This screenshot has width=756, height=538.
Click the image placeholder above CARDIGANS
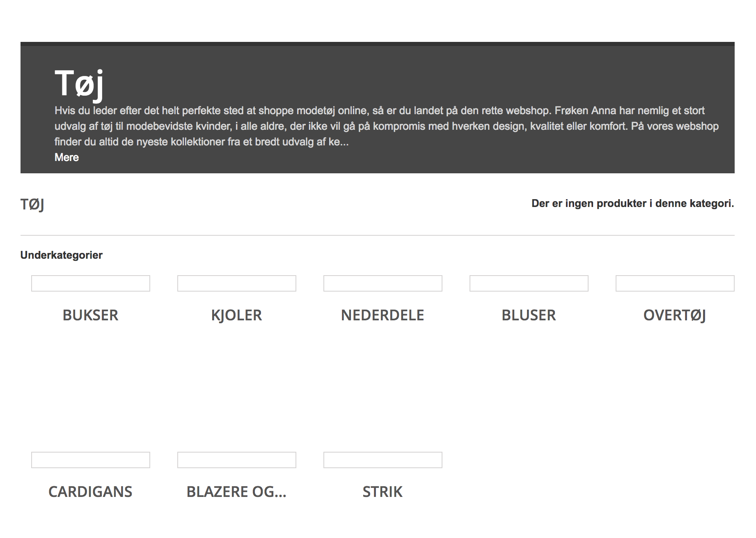pyautogui.click(x=91, y=460)
